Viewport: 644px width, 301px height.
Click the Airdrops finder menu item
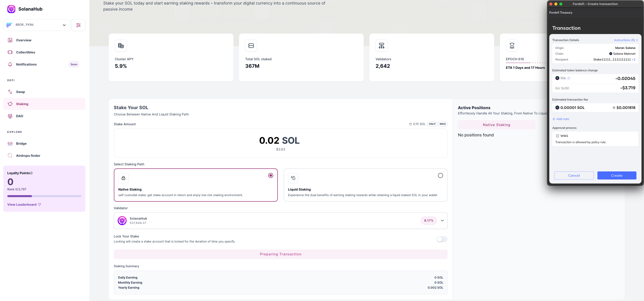pos(44,156)
